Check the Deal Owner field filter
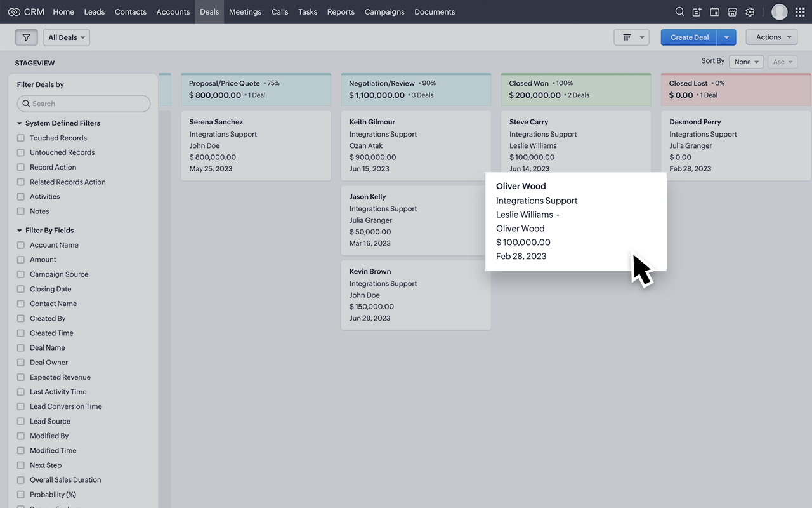This screenshot has height=508, width=812. click(x=20, y=362)
